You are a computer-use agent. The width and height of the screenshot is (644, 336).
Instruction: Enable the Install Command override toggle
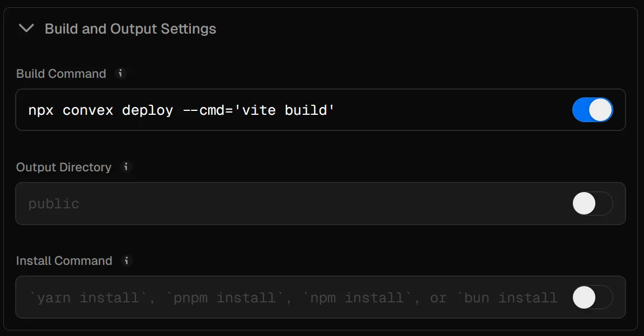[593, 297]
